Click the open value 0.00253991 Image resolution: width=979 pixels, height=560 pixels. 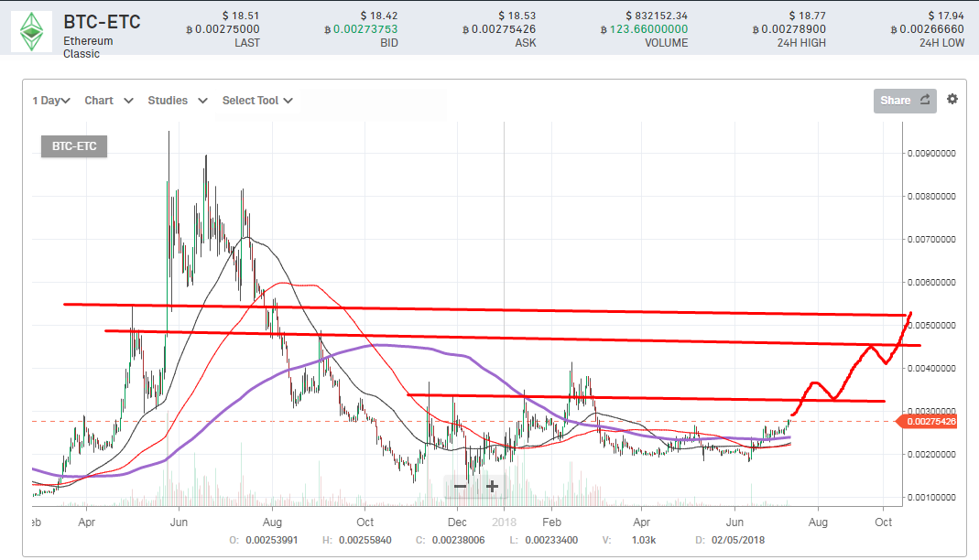click(272, 540)
